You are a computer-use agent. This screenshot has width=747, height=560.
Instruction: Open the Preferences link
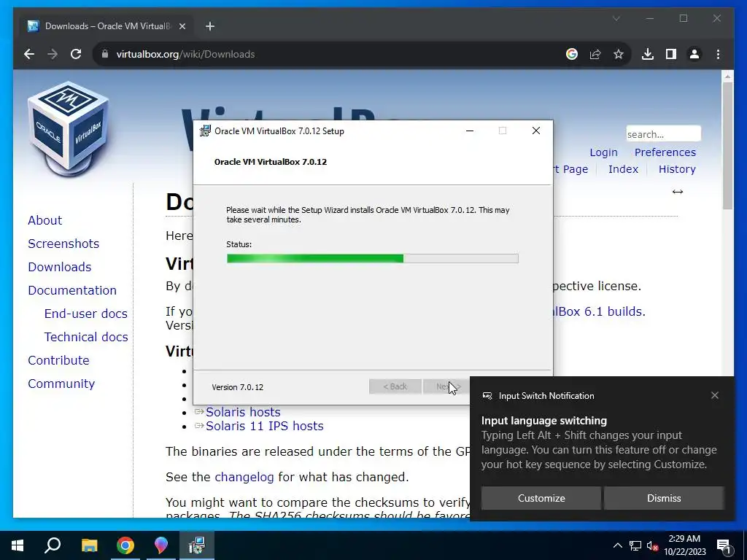click(665, 152)
